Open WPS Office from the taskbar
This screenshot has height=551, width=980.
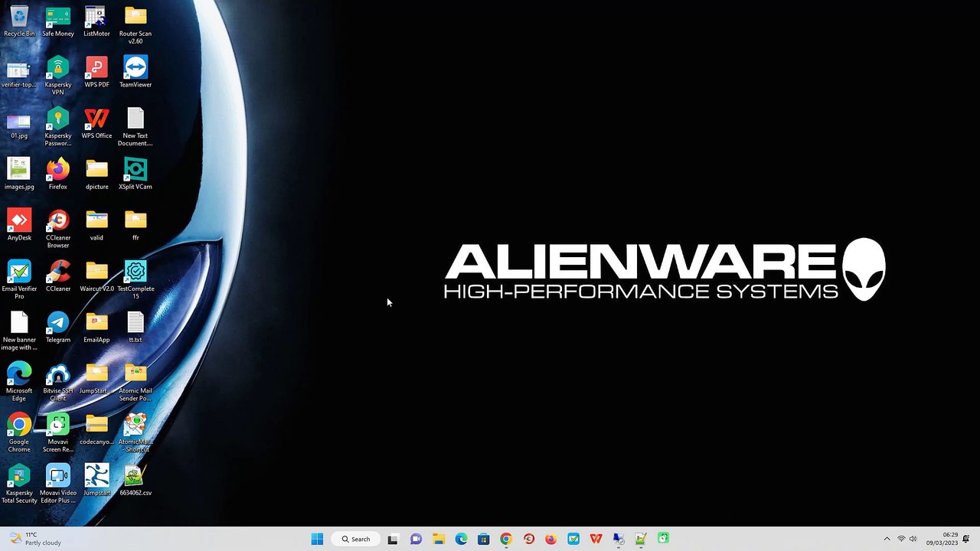point(596,539)
